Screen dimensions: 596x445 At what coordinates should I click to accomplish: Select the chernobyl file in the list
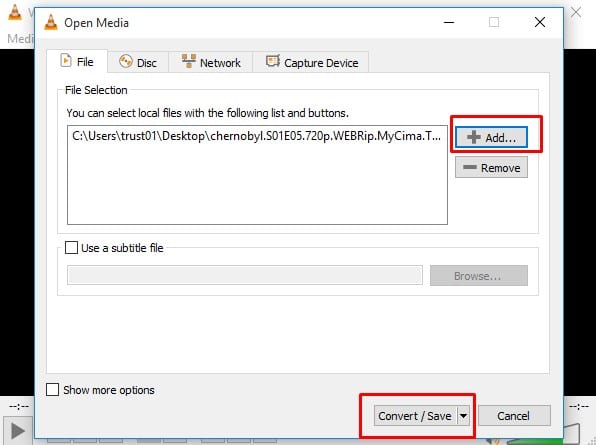point(257,136)
